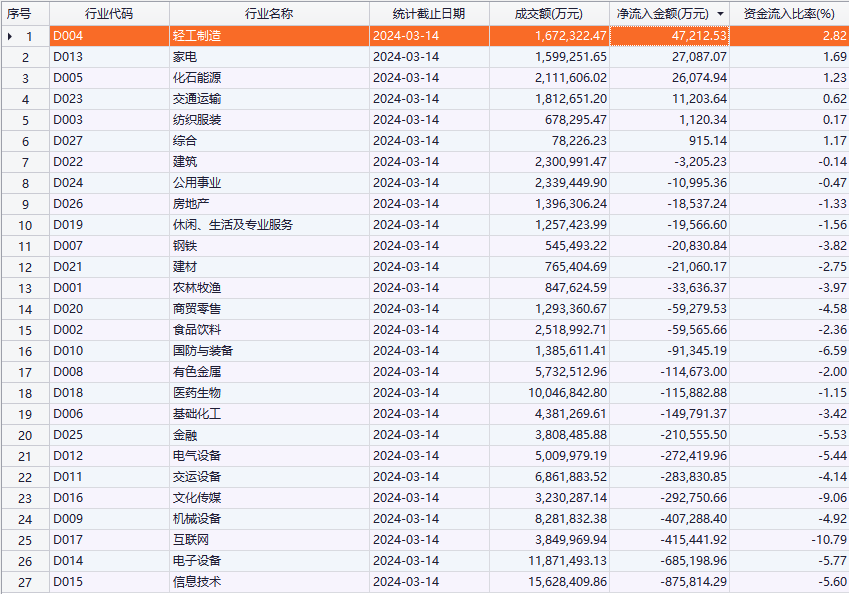Viewport: 849px width, 594px height.
Task: Click the 房地产 industry name cell
Action: click(x=190, y=204)
